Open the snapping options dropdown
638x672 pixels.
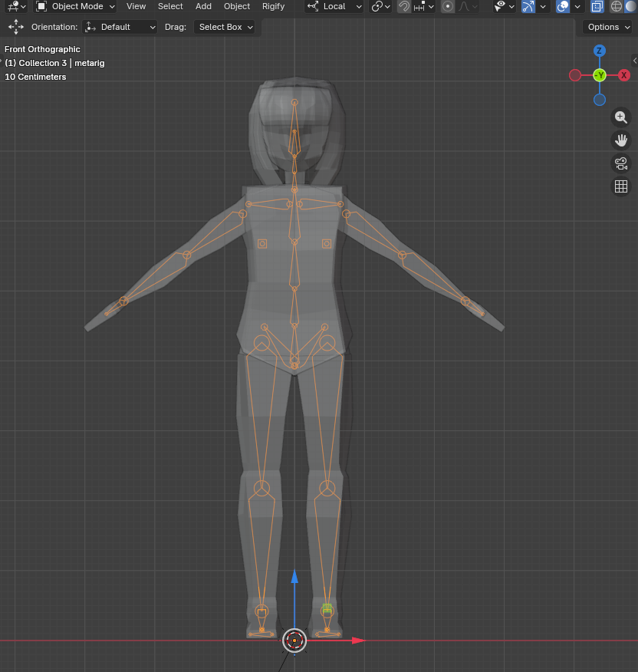(x=424, y=6)
